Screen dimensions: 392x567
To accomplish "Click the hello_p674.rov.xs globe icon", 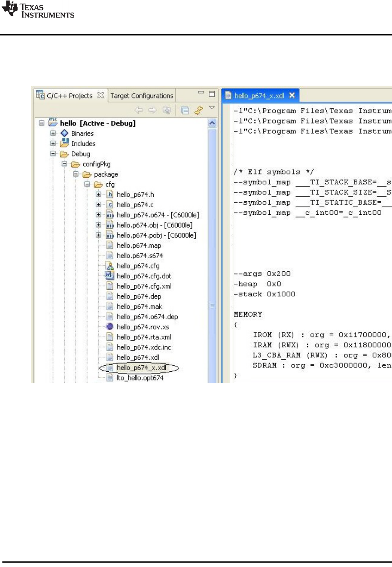I will coord(110,327).
